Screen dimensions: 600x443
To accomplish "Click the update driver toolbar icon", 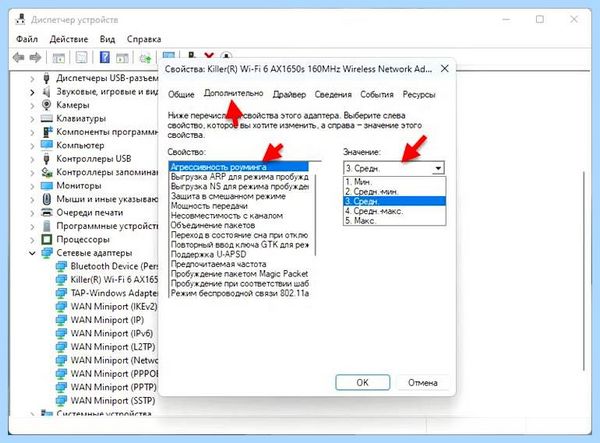I will [145, 58].
